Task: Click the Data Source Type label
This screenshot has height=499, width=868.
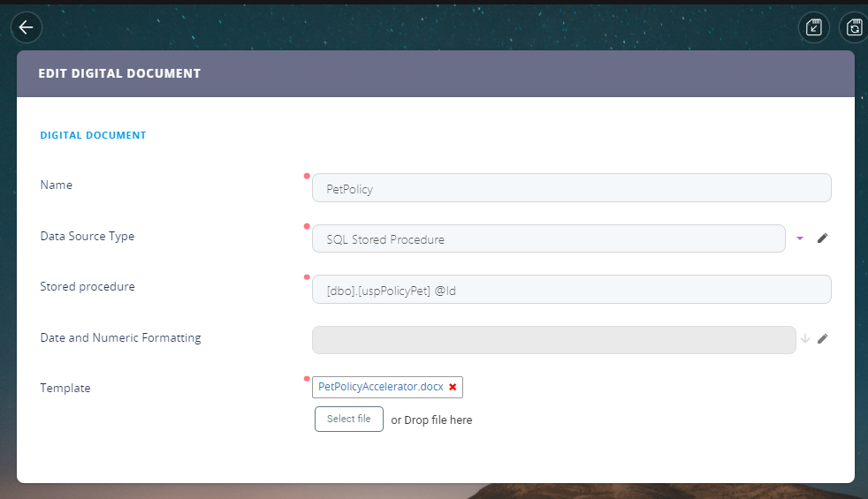Action: coord(88,236)
